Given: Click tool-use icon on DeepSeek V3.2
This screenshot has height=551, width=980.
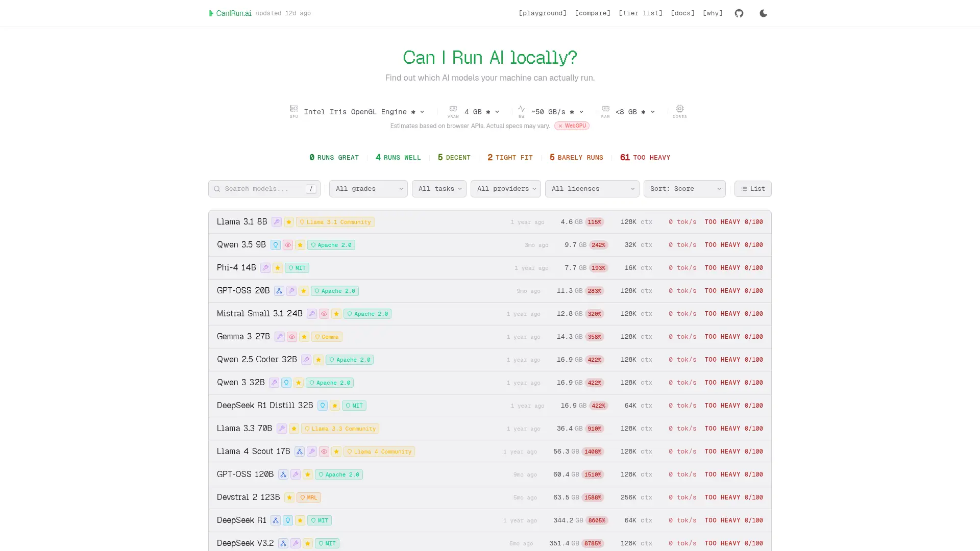Looking at the screenshot, I should tap(296, 543).
